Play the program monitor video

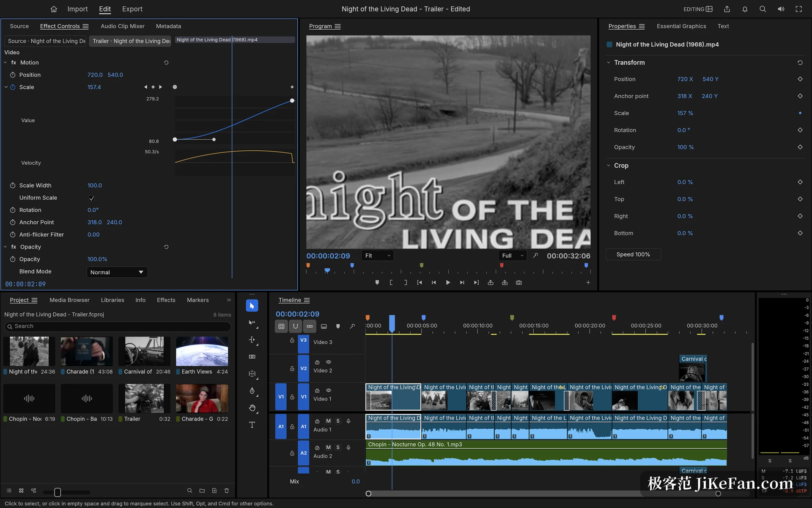coord(448,282)
